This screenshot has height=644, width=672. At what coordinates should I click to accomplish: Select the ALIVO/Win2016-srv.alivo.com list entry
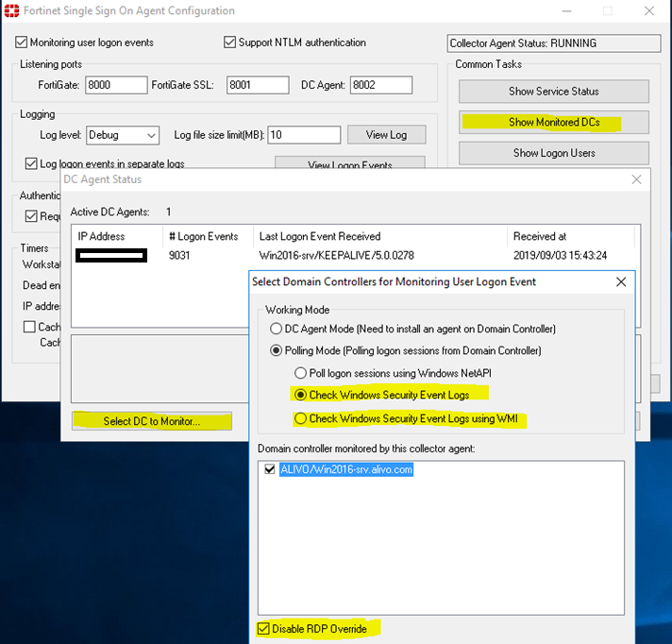click(x=346, y=469)
